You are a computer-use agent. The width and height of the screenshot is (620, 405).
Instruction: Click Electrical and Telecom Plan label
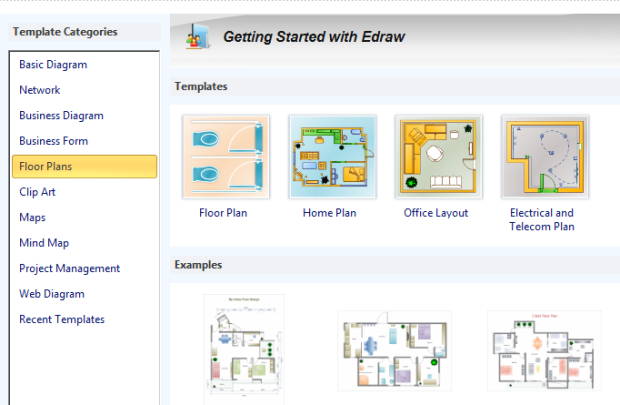pos(542,220)
